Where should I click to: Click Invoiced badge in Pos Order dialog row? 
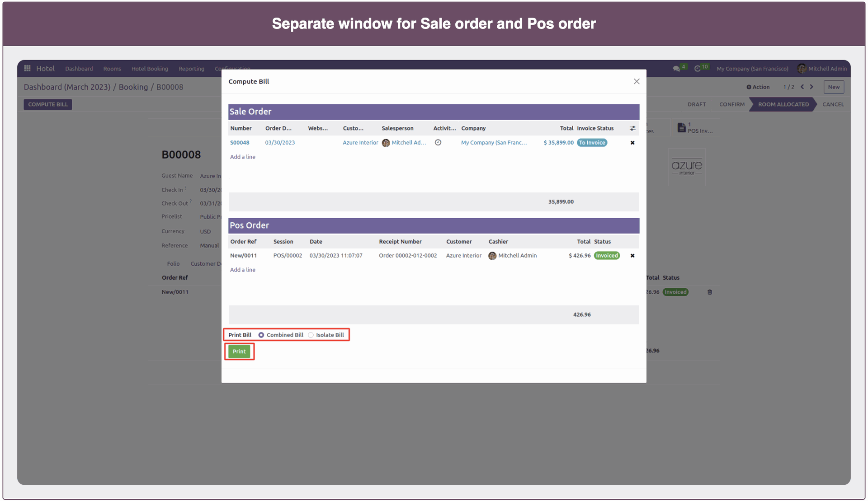pyautogui.click(x=607, y=256)
